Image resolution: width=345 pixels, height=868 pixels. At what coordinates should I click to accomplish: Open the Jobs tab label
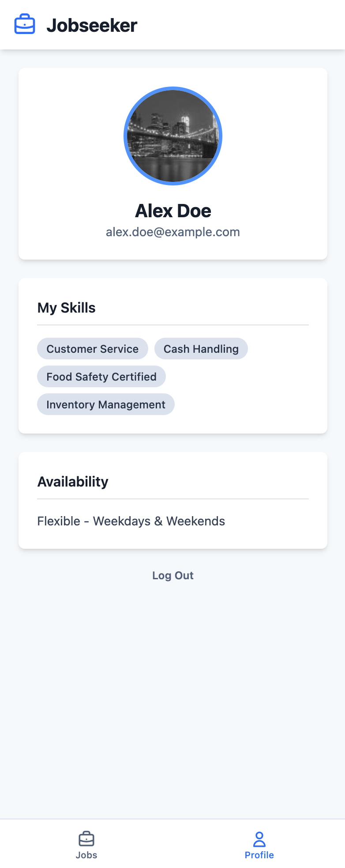(86, 855)
